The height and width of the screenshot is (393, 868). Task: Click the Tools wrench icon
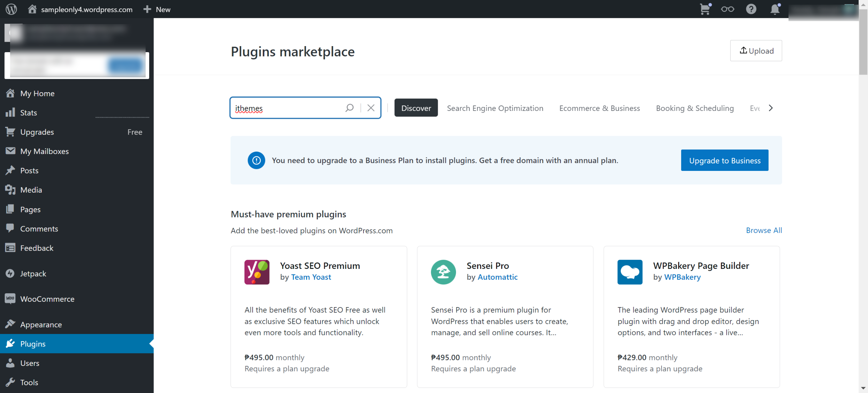point(10,382)
